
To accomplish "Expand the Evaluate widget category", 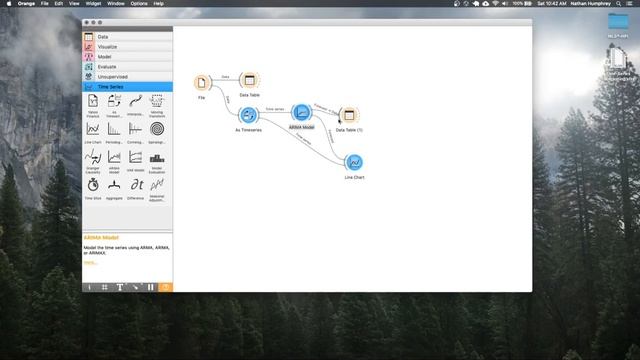I will coord(127,67).
